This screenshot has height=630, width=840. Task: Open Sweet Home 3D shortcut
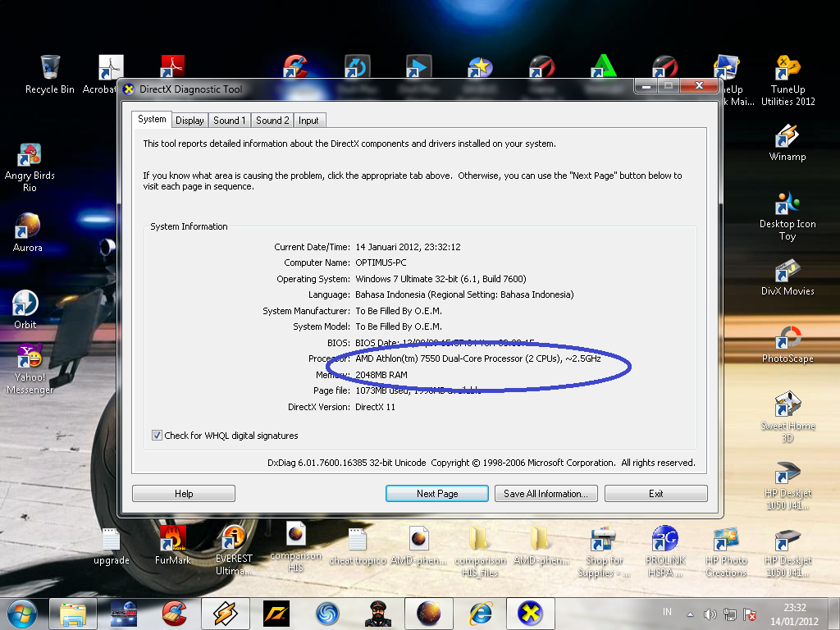pos(787,417)
